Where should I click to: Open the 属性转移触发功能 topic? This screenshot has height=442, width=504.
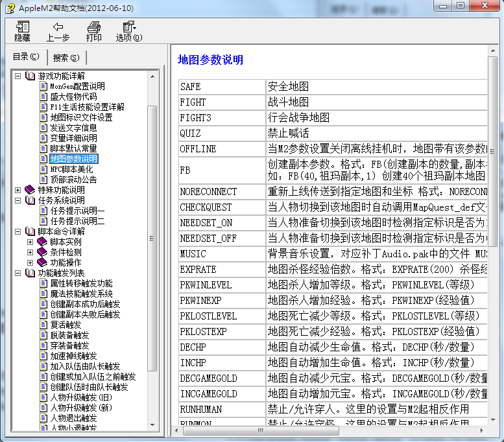(x=81, y=283)
